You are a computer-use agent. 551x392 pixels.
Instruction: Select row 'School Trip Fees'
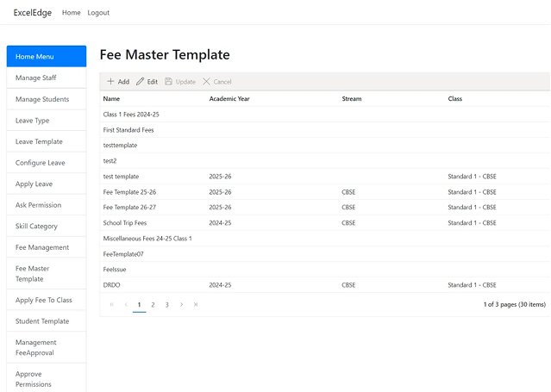click(x=325, y=223)
